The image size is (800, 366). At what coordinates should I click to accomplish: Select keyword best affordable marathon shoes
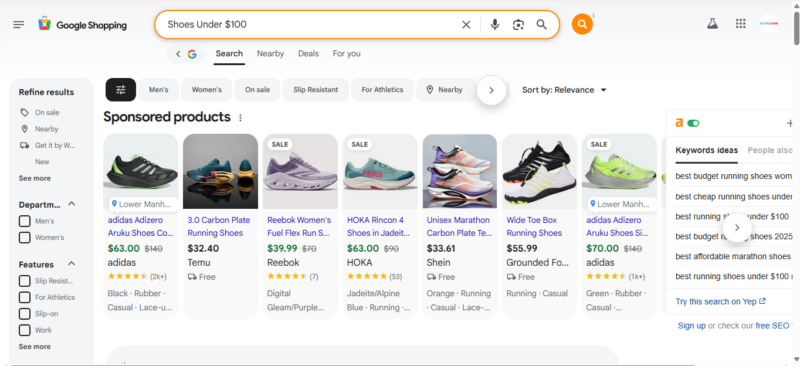733,256
